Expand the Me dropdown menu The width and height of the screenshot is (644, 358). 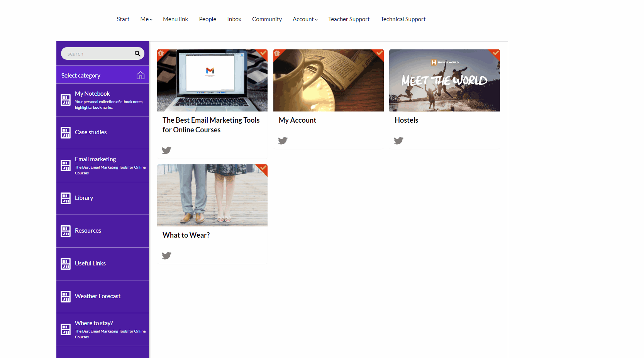pyautogui.click(x=146, y=19)
